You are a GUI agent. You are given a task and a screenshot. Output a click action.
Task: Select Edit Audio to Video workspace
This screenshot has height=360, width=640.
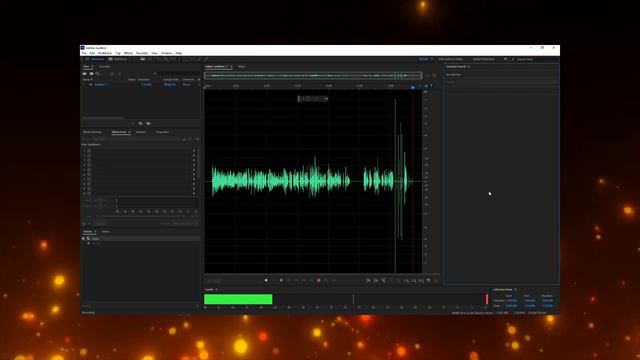(451, 59)
